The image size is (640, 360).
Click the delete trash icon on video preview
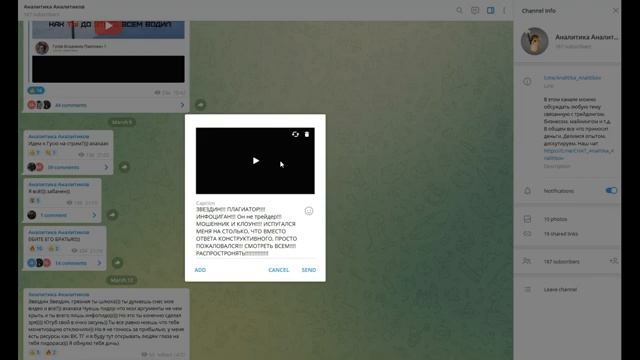(x=307, y=134)
